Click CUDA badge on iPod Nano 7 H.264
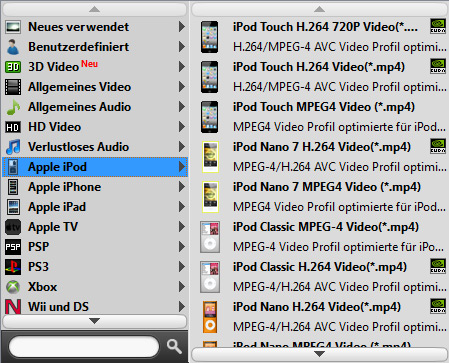 pyautogui.click(x=438, y=146)
